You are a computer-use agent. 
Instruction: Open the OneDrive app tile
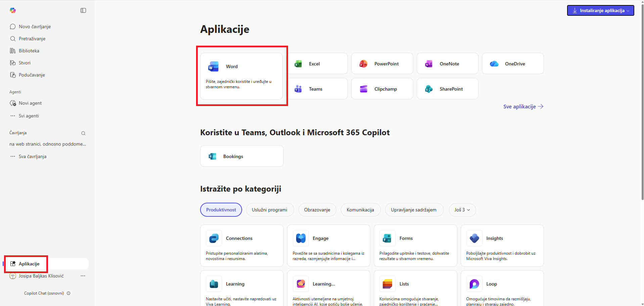click(x=512, y=64)
